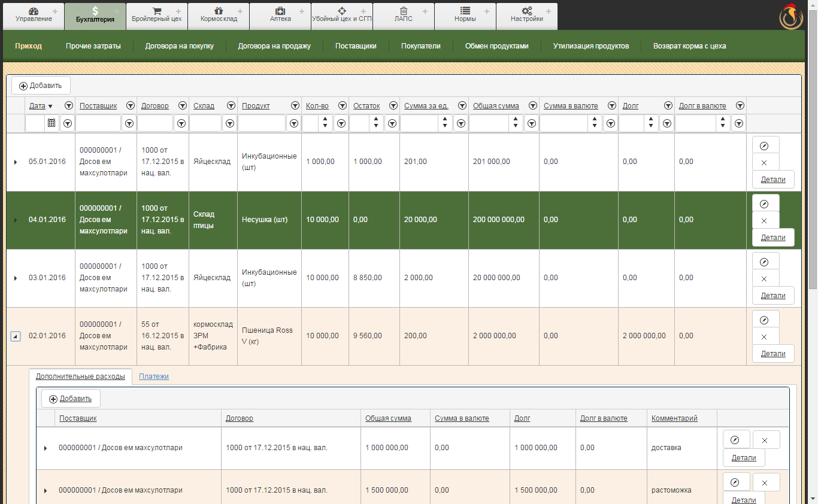Go to Договора на покупку section
This screenshot has width=818, height=504.
179,46
